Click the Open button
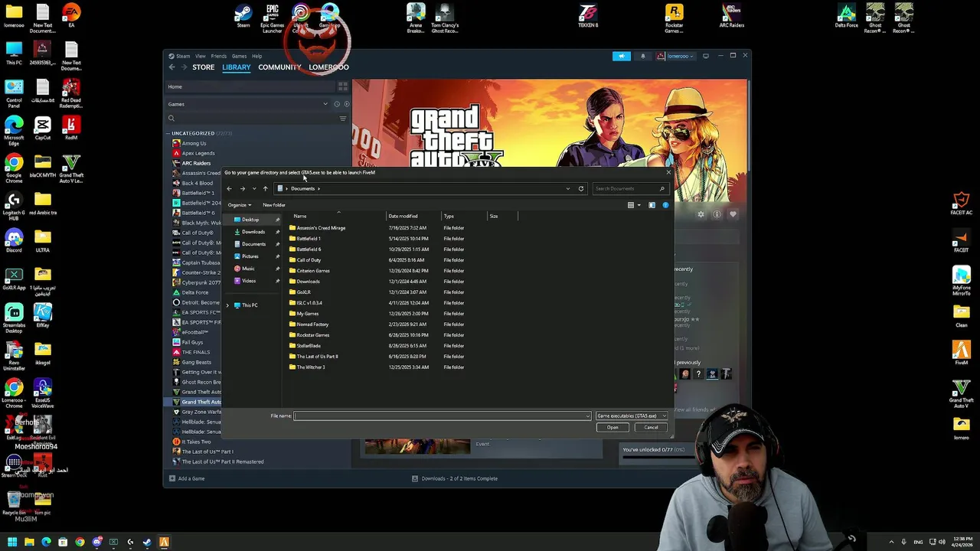This screenshot has height=551, width=980. 612,428
